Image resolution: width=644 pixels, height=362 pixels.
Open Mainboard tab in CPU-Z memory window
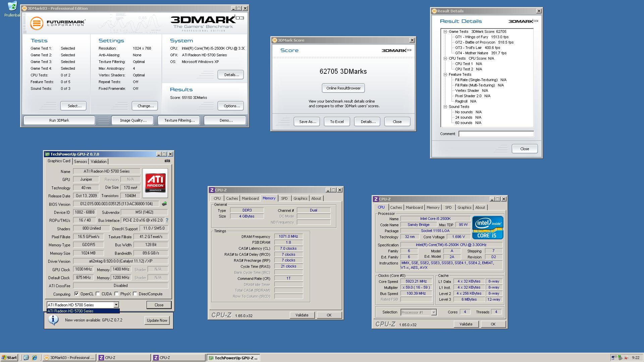coord(250,198)
